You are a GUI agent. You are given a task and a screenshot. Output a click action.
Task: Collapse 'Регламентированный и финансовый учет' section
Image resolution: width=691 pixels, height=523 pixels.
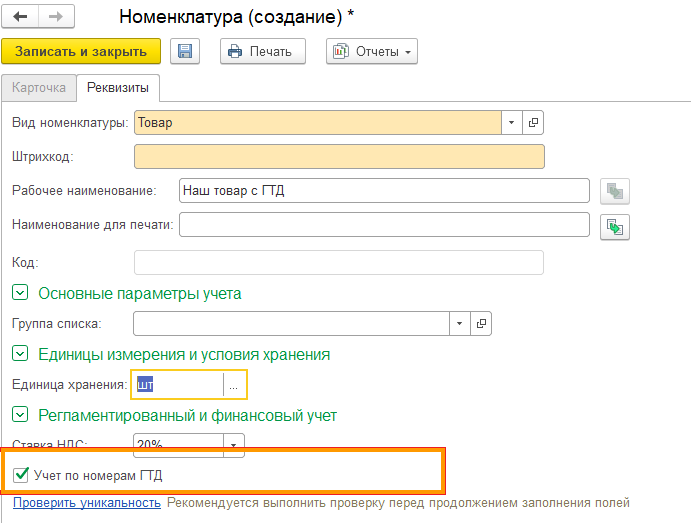pos(20,415)
